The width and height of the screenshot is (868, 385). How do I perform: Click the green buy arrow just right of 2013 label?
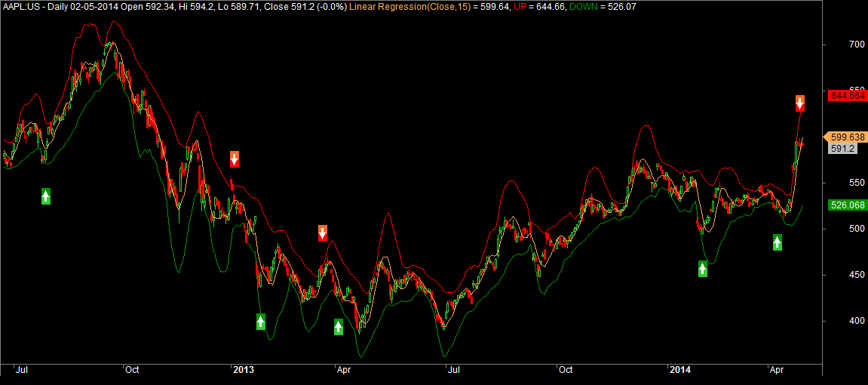point(261,322)
